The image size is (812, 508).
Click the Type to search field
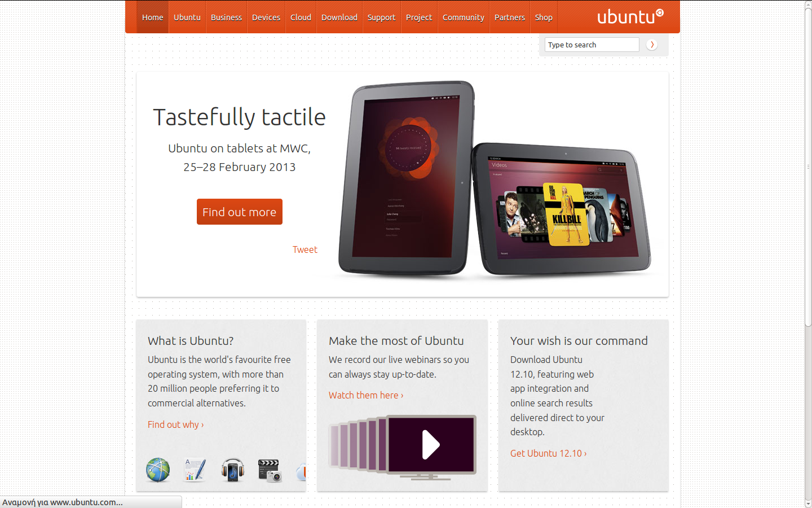tap(592, 45)
